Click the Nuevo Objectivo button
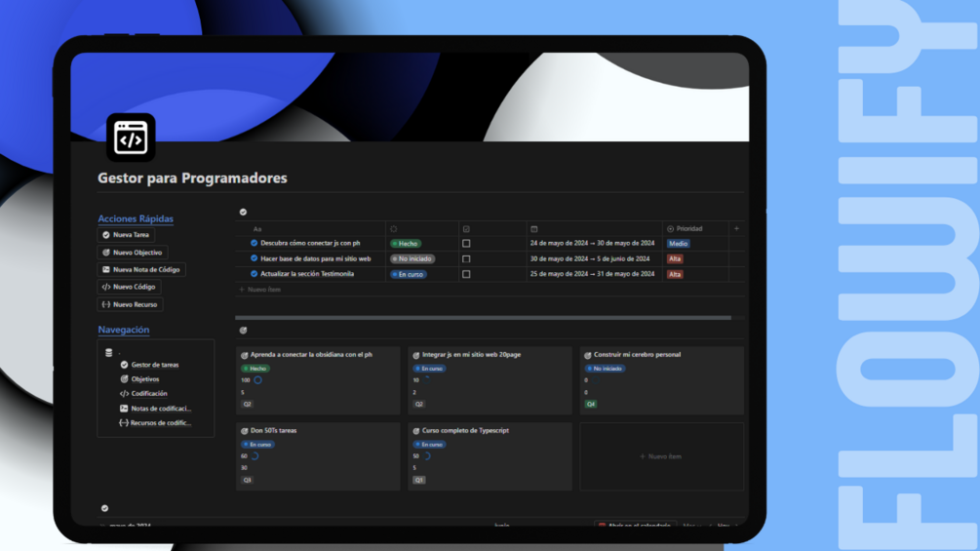Image resolution: width=980 pixels, height=551 pixels. click(x=133, y=253)
